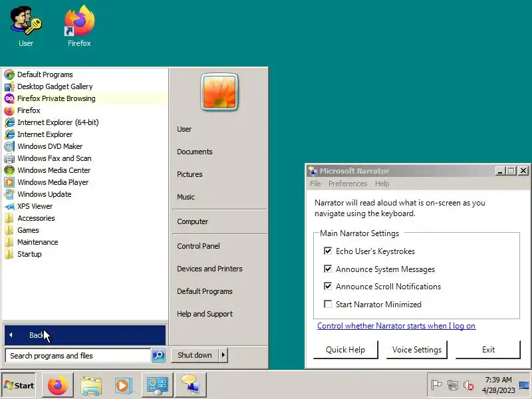The image size is (532, 399).
Task: Launch Internet Explorer (32-bit entry)
Action: [x=85, y=134]
